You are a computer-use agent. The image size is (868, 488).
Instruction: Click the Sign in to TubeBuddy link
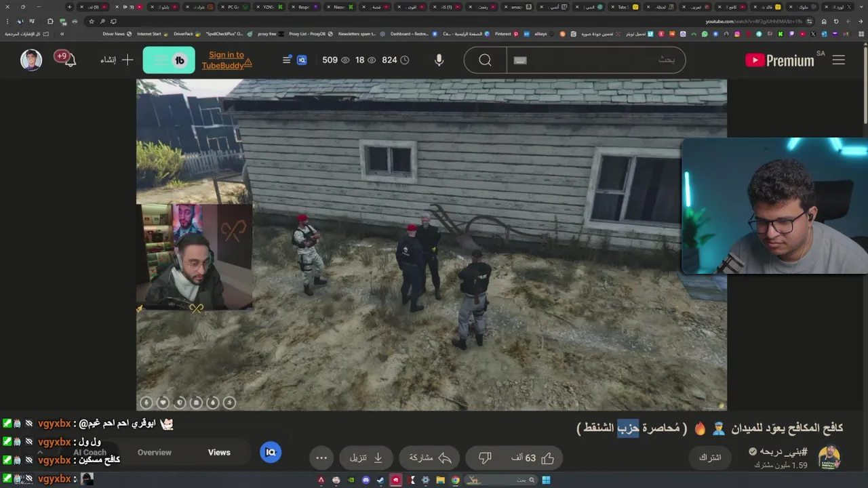point(226,60)
